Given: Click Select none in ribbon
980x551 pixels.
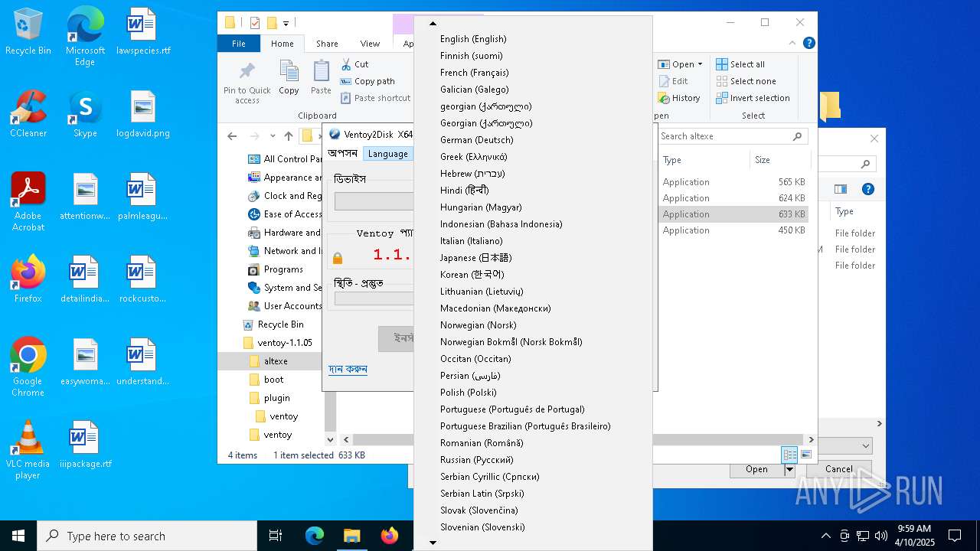Looking at the screenshot, I should (746, 81).
